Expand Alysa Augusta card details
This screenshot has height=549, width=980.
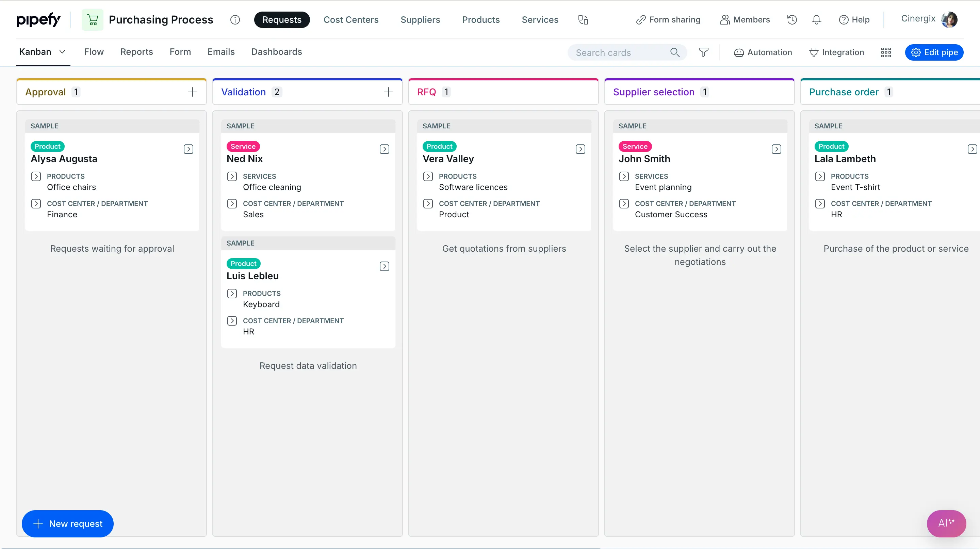point(189,149)
